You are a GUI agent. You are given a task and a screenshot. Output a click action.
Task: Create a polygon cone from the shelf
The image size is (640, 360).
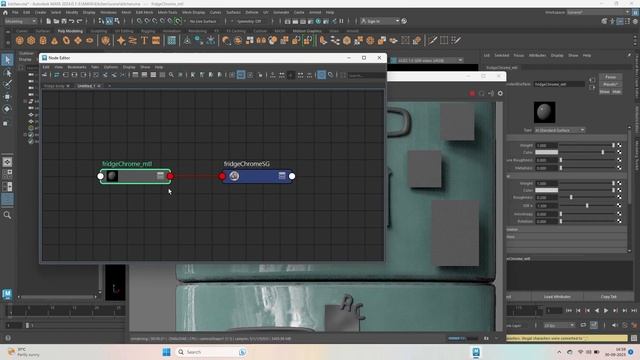coord(54,40)
